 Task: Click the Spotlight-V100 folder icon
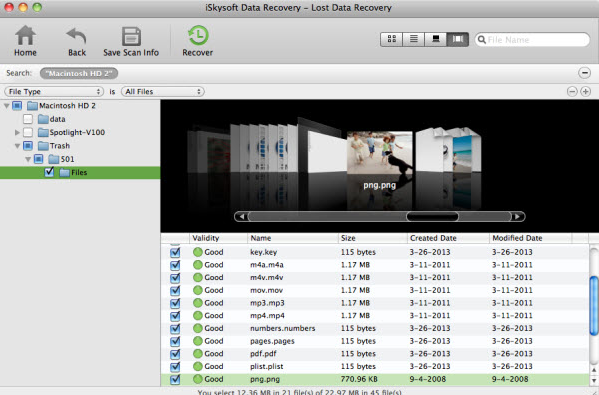coord(43,133)
